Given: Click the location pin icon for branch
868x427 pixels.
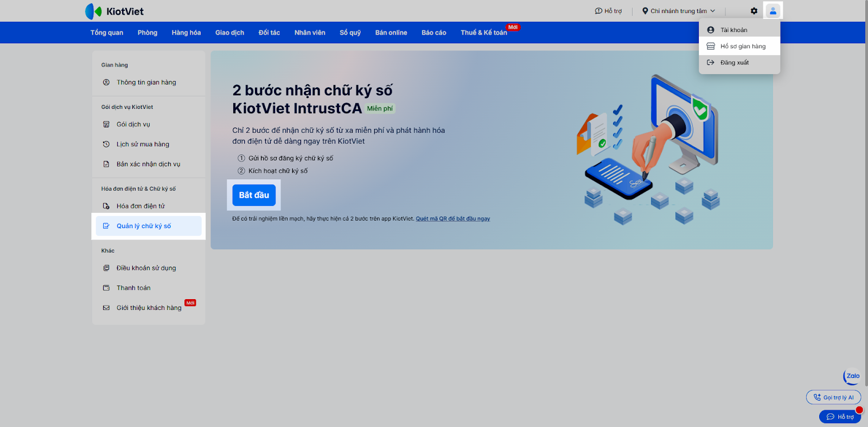Looking at the screenshot, I should point(645,11).
